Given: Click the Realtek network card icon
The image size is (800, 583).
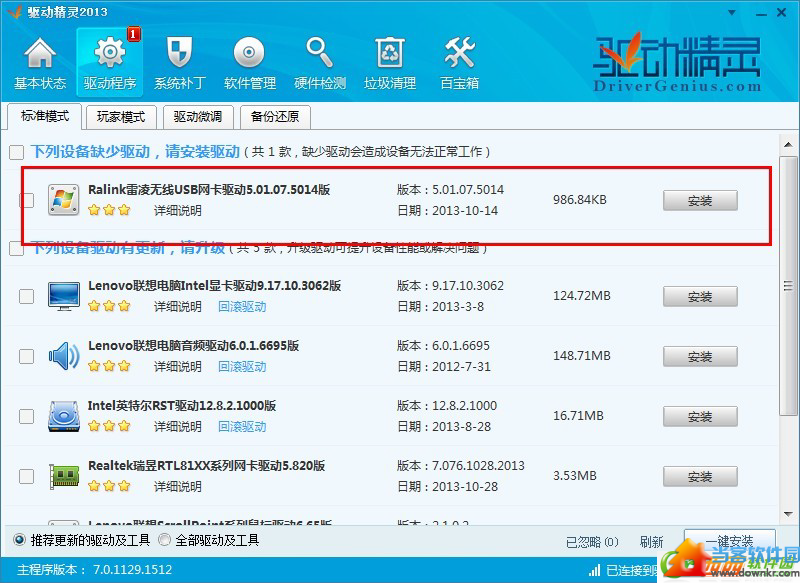Looking at the screenshot, I should 64,476.
